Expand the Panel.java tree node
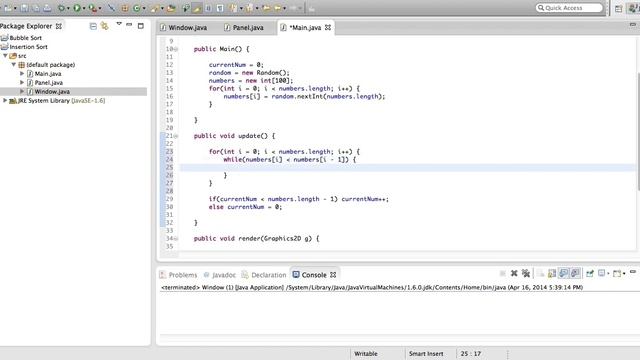 point(22,82)
